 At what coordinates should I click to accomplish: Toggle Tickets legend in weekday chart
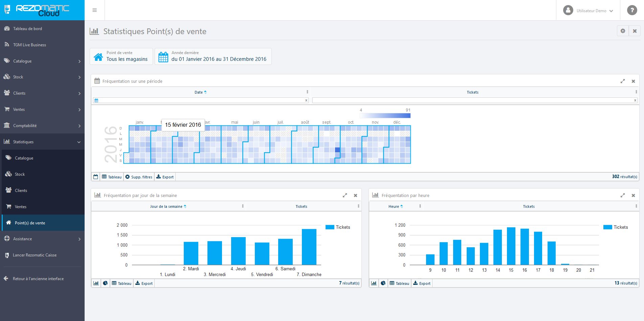click(338, 227)
